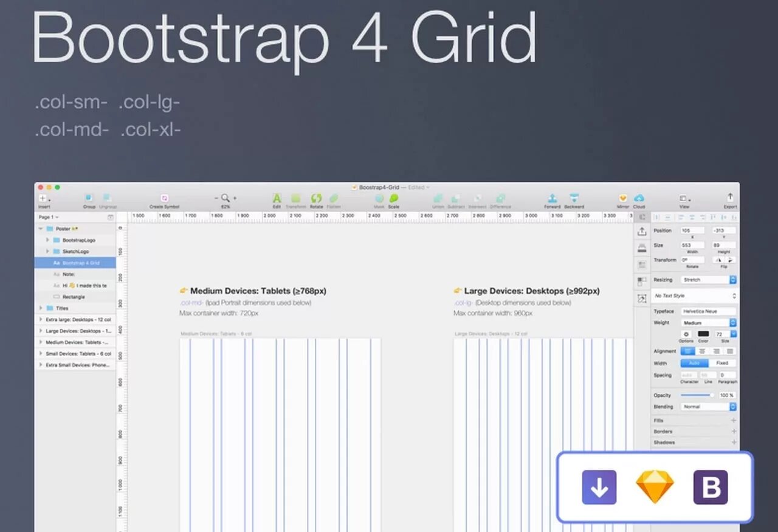778x532 pixels.
Task: Expand the SketchLogo group
Action: (47, 251)
